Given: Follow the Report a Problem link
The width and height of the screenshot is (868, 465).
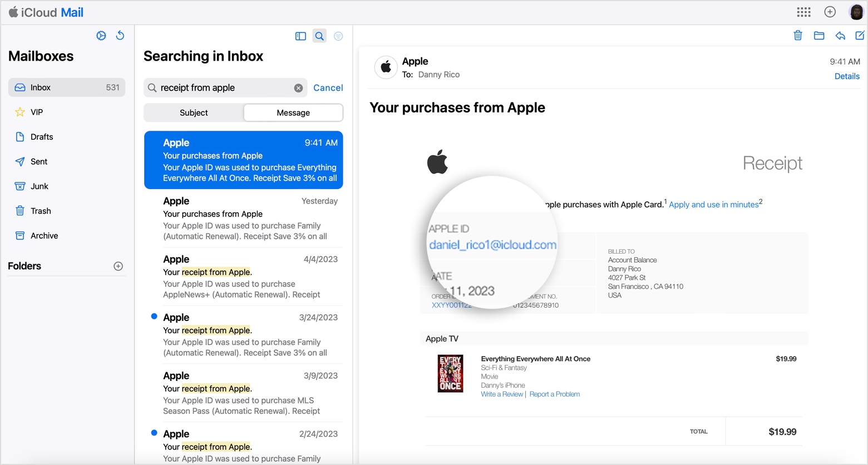Looking at the screenshot, I should pos(554,394).
